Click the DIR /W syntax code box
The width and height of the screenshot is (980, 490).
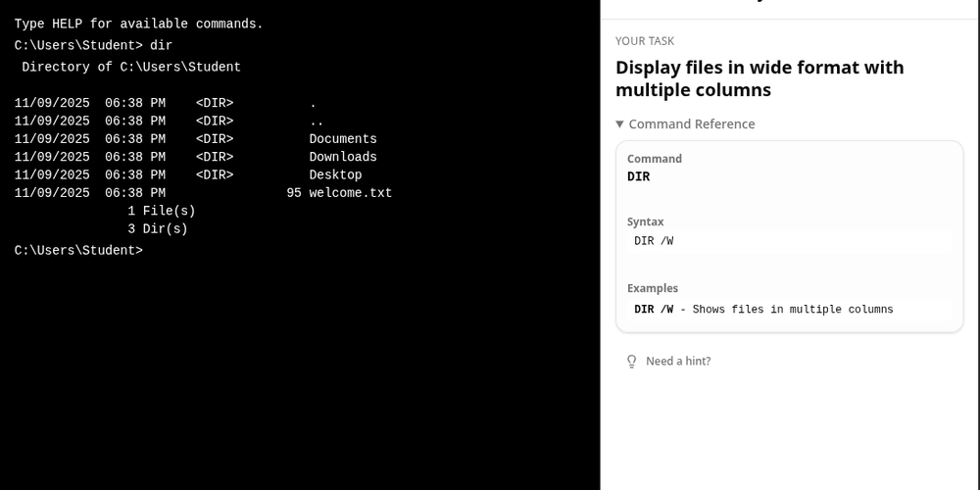tap(789, 241)
